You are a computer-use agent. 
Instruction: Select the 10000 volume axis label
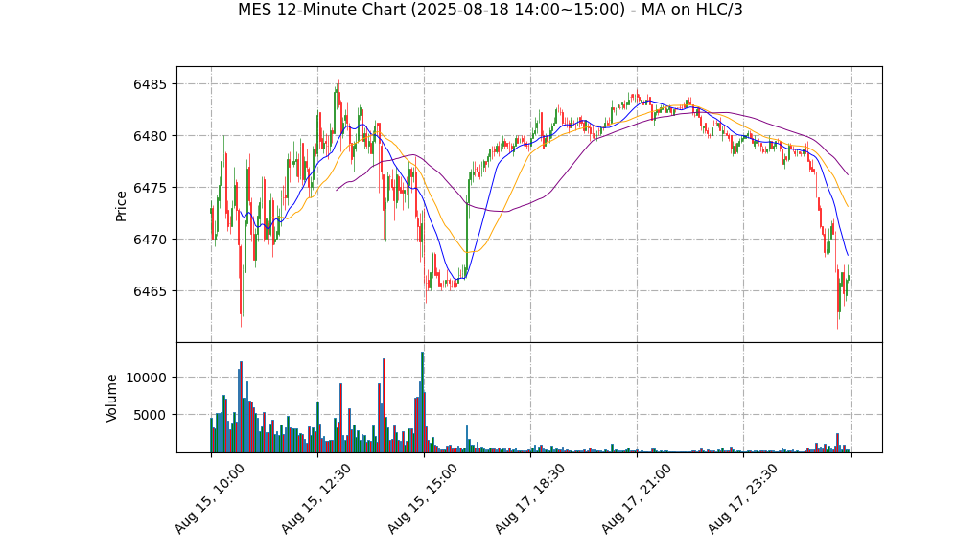click(x=147, y=378)
